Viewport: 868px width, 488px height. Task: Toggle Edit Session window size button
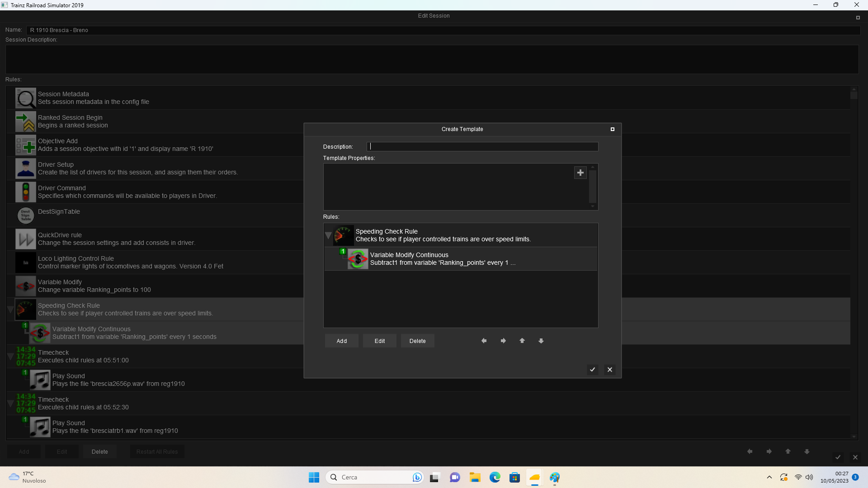(858, 18)
